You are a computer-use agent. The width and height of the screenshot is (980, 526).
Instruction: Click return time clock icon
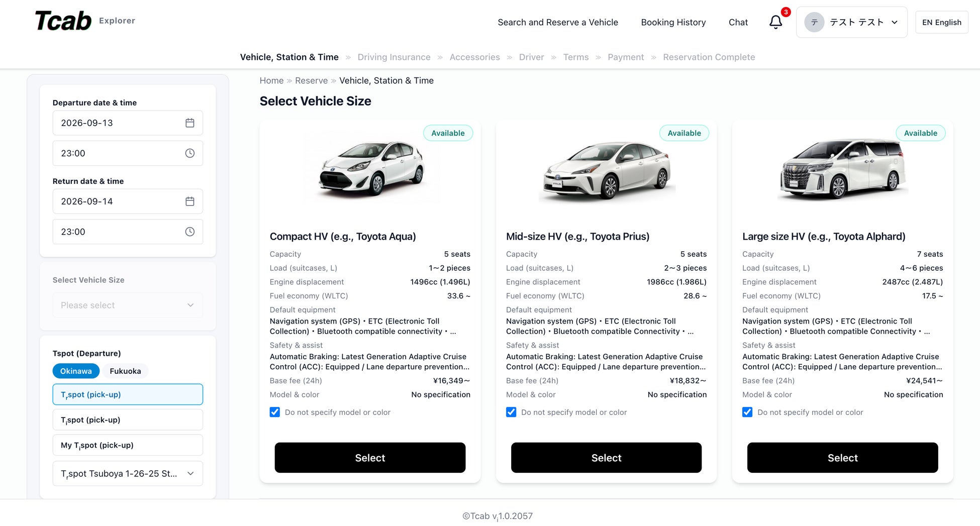click(189, 232)
